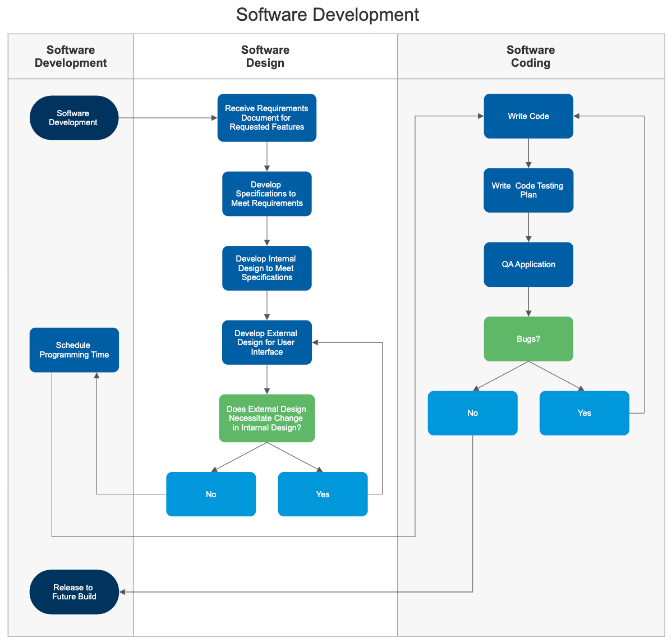This screenshot has height=642, width=672.
Task: Choose "Yes" under the external design decision
Action: click(x=323, y=494)
